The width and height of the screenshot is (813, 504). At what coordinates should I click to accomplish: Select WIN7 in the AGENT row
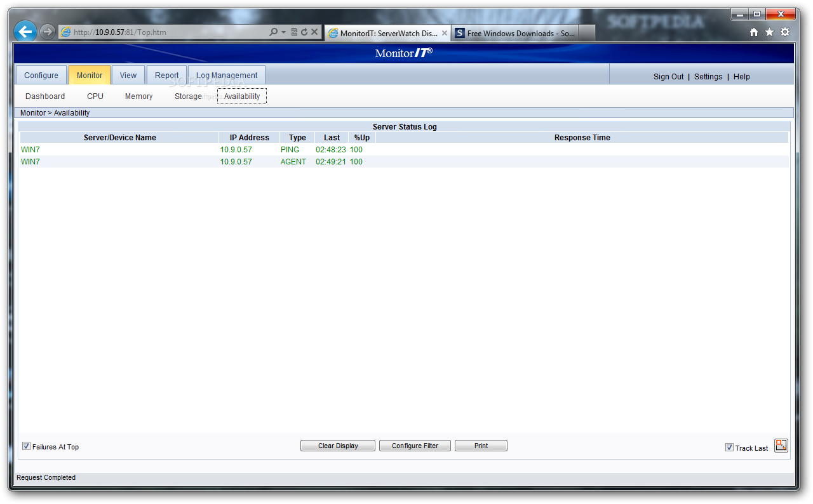click(30, 162)
